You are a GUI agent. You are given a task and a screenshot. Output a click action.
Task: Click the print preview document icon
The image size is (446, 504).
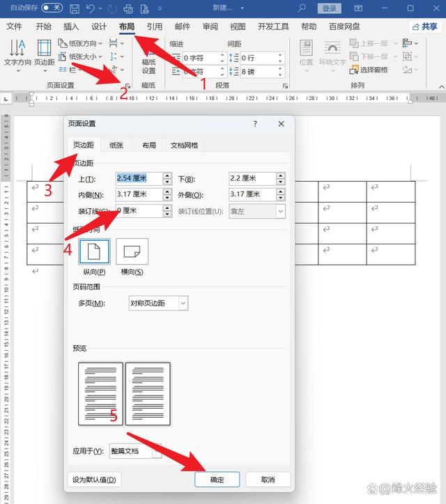pyautogui.click(x=144, y=8)
